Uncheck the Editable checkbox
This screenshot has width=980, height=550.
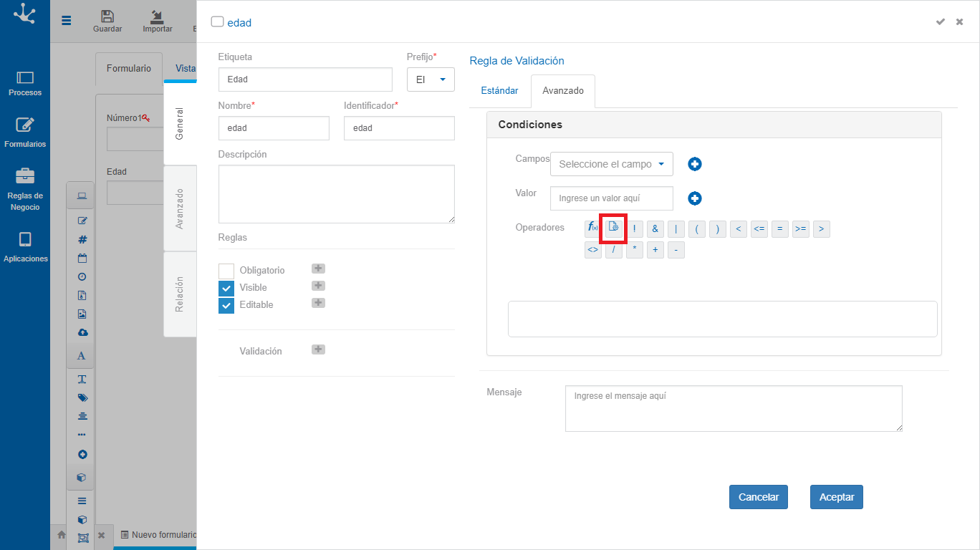[226, 305]
